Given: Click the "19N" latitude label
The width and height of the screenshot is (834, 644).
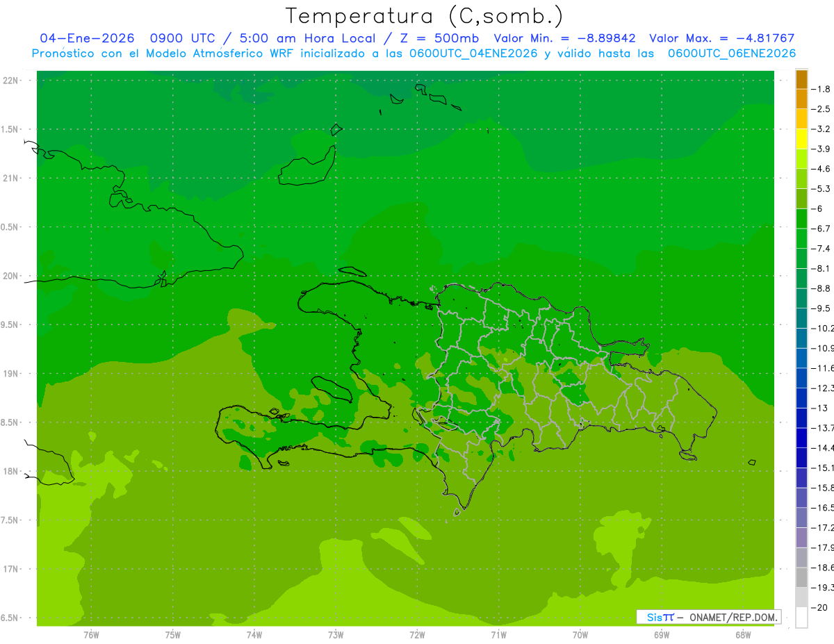Looking at the screenshot, I should pyautogui.click(x=10, y=374).
